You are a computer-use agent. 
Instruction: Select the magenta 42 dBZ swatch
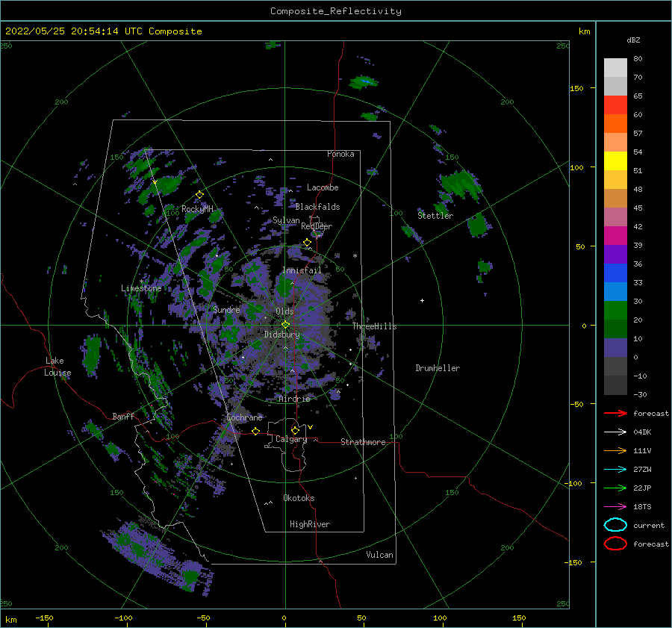point(615,236)
